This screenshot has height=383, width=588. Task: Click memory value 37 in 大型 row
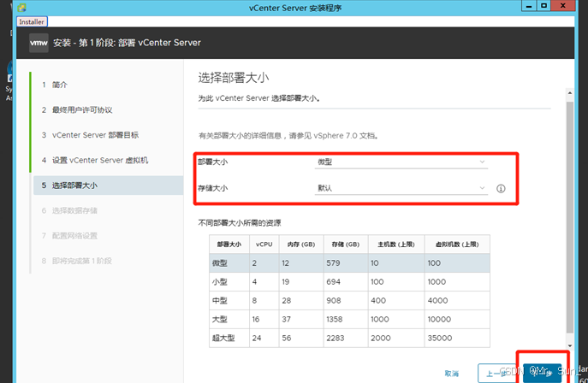[x=286, y=320]
